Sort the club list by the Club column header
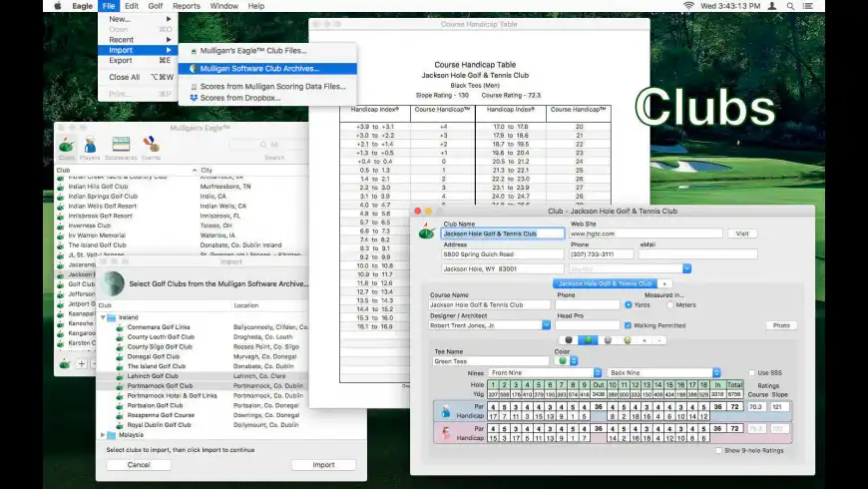This screenshot has height=489, width=868. point(127,170)
